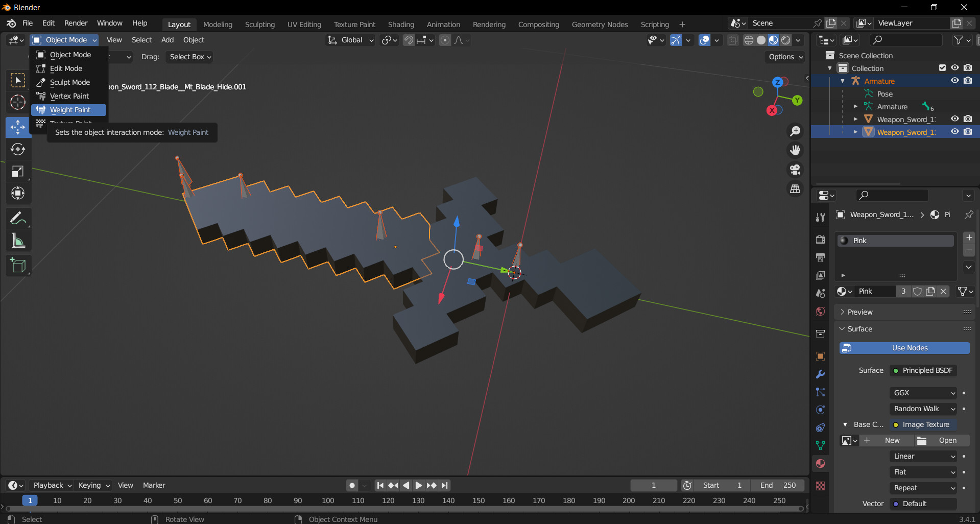Open the GGX distribution dropdown
Screen dimensions: 980x524
click(923, 393)
